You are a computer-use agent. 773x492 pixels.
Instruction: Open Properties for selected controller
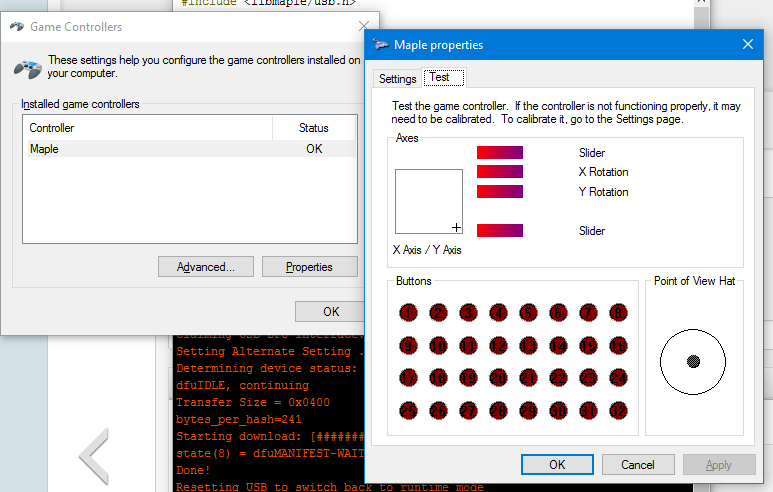point(310,267)
